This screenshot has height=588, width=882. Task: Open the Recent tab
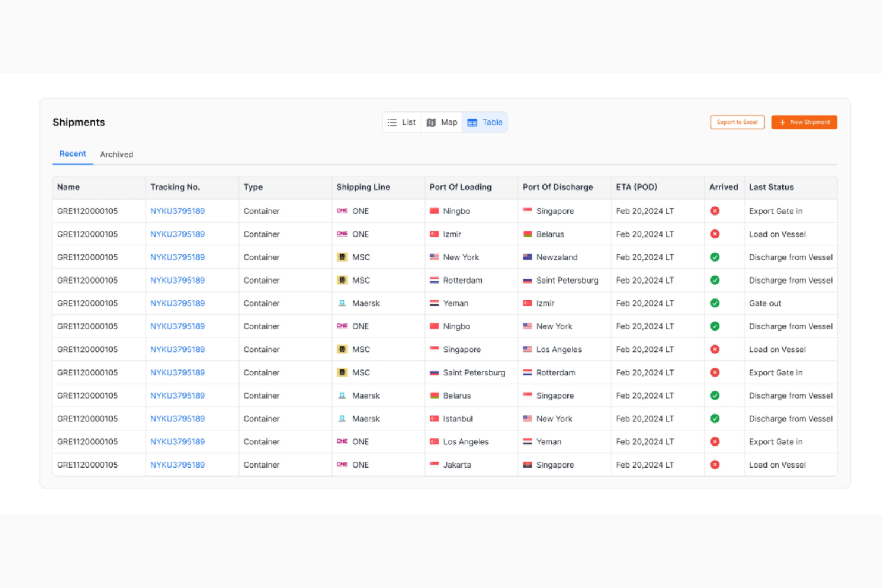tap(73, 154)
